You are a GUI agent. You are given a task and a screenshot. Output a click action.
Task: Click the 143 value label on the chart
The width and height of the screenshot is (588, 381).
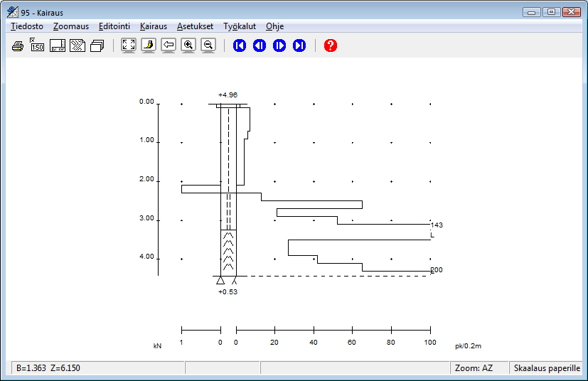pos(437,225)
